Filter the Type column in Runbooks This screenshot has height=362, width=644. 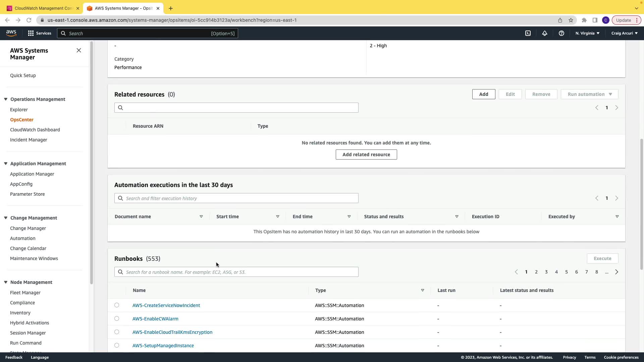pos(422,290)
